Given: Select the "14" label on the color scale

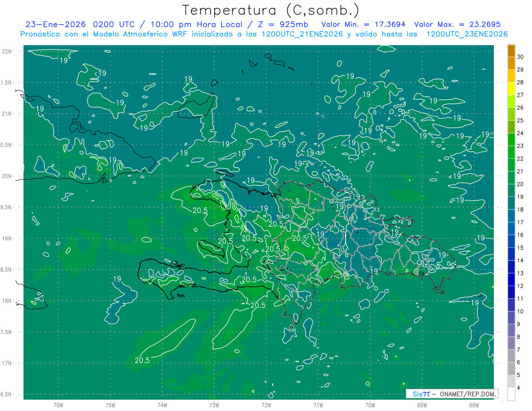Looking at the screenshot, I should click(520, 261).
